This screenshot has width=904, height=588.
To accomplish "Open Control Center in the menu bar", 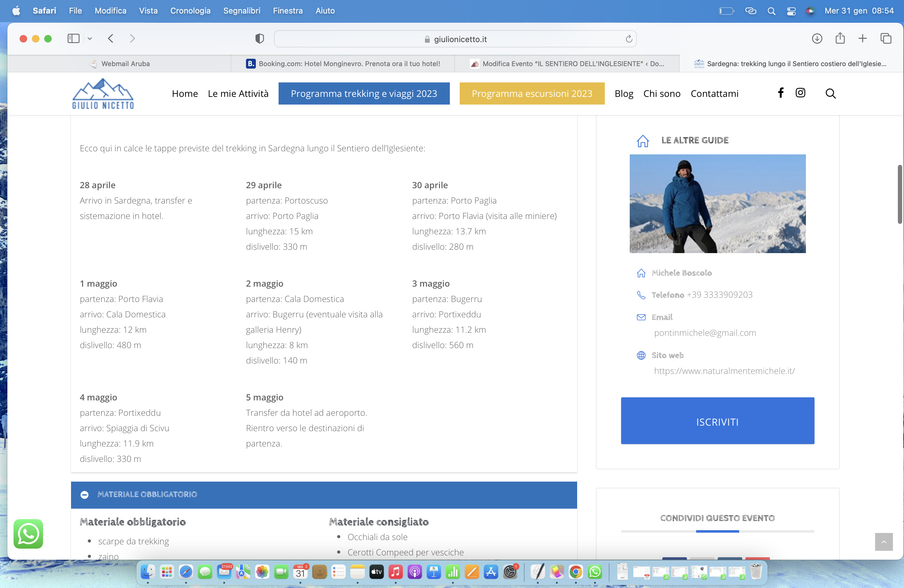I will (791, 11).
